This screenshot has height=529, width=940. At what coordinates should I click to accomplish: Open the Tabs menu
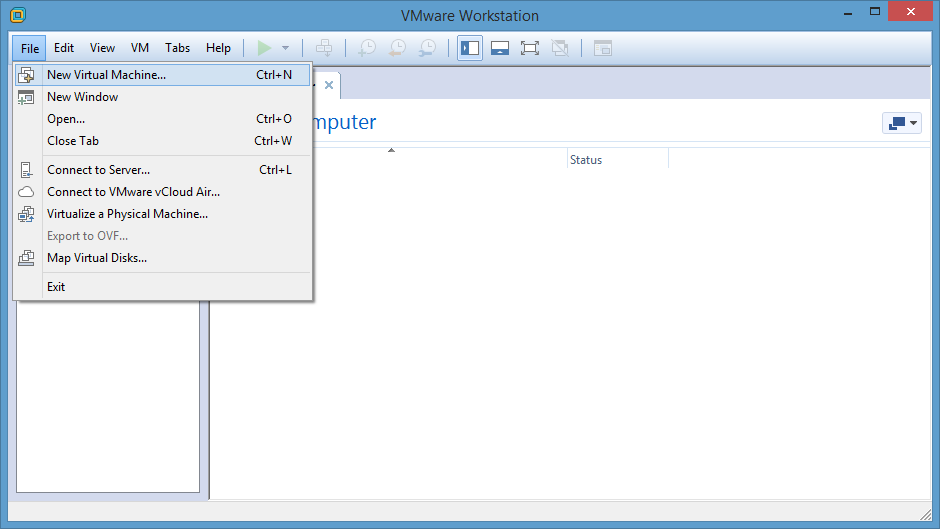tap(177, 48)
